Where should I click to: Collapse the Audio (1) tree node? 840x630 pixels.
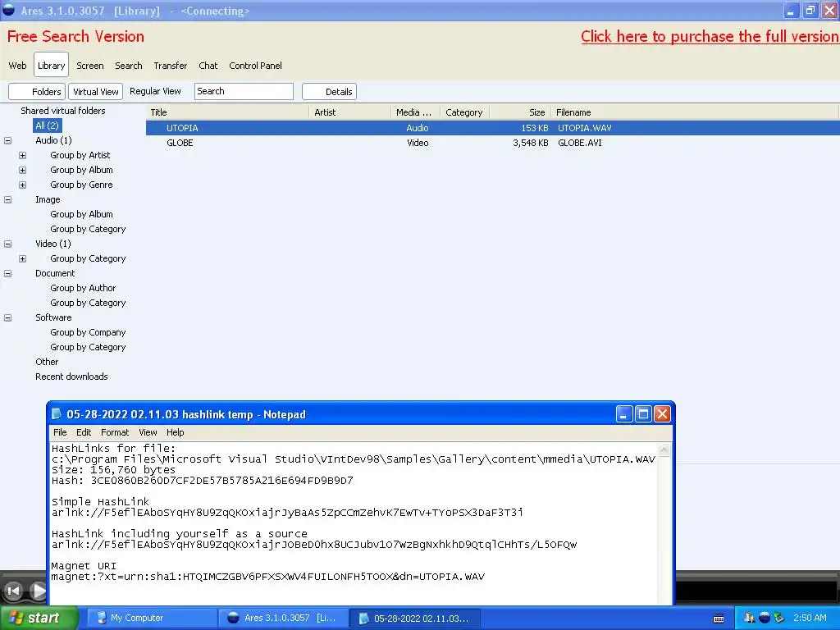(x=8, y=140)
